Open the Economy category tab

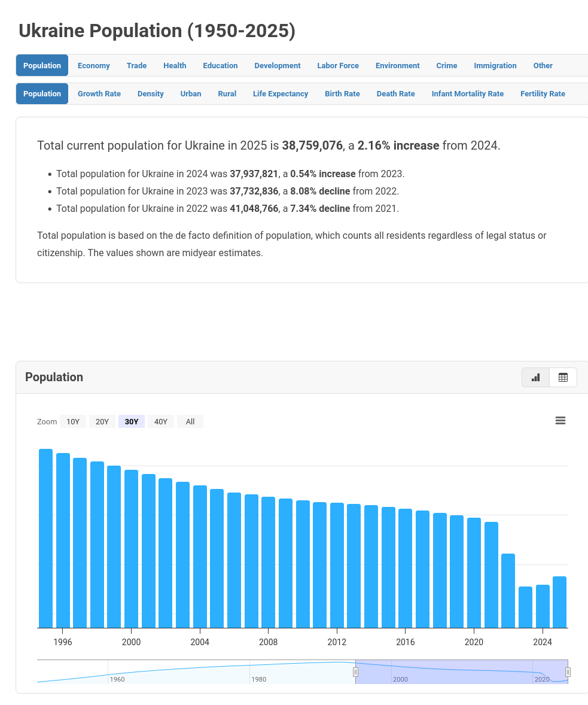click(x=93, y=66)
